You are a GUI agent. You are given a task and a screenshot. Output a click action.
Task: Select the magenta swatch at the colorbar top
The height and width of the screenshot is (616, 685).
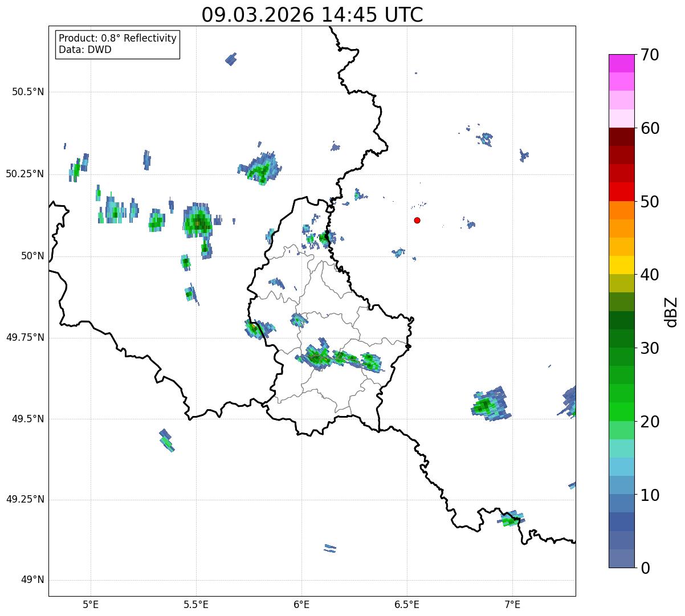(621, 63)
